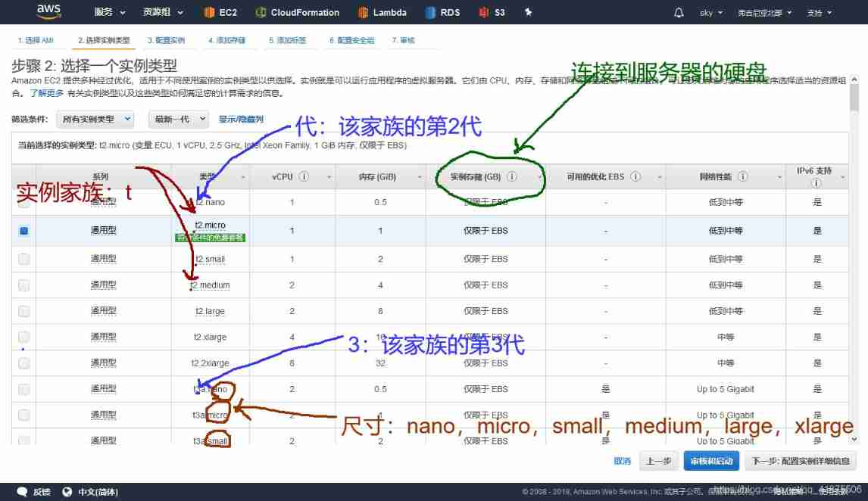868x501 pixels.
Task: Click the pin shortcuts icon
Action: (x=529, y=13)
